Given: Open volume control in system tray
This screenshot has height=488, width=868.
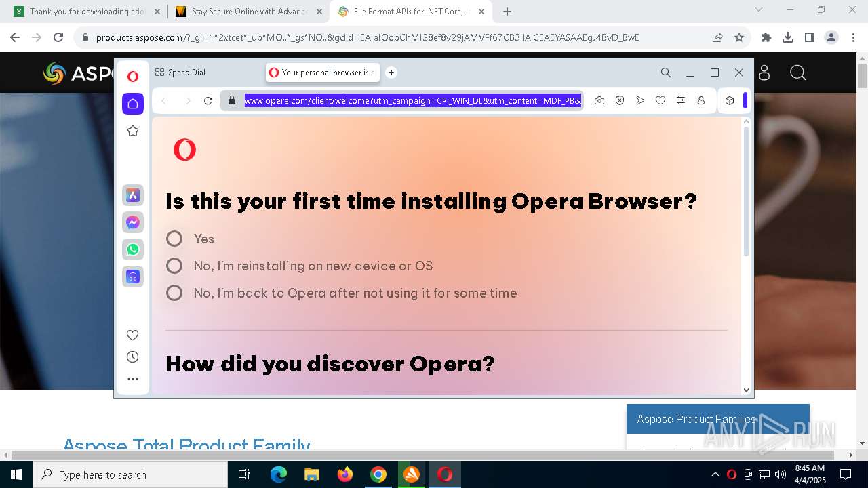Looking at the screenshot, I should (781, 474).
